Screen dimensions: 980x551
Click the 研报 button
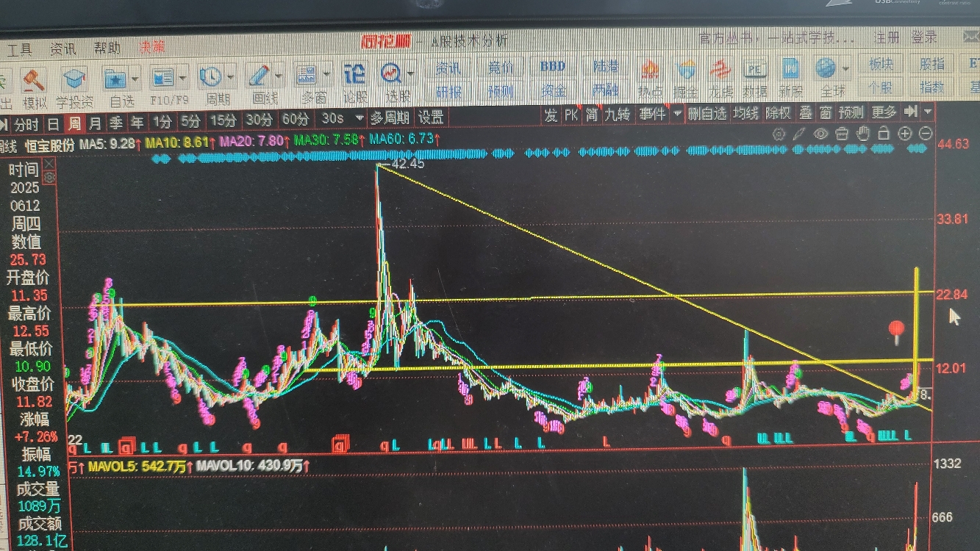pyautogui.click(x=449, y=92)
